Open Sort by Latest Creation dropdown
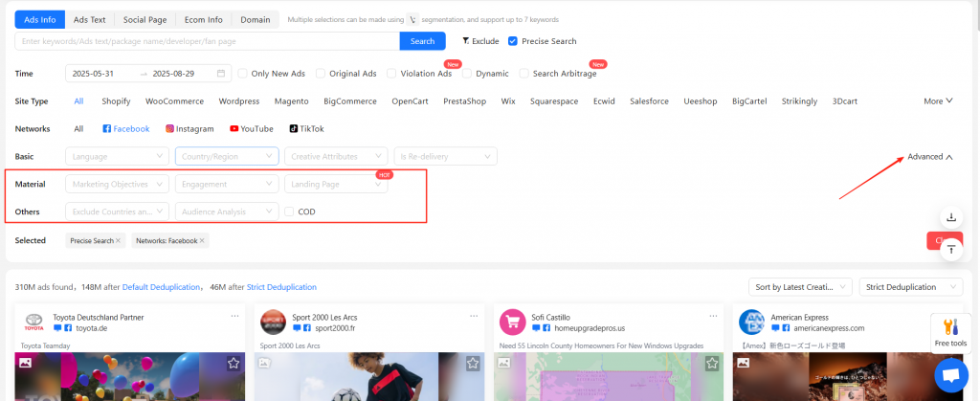Screen dimensions: 980x401 point(800,287)
